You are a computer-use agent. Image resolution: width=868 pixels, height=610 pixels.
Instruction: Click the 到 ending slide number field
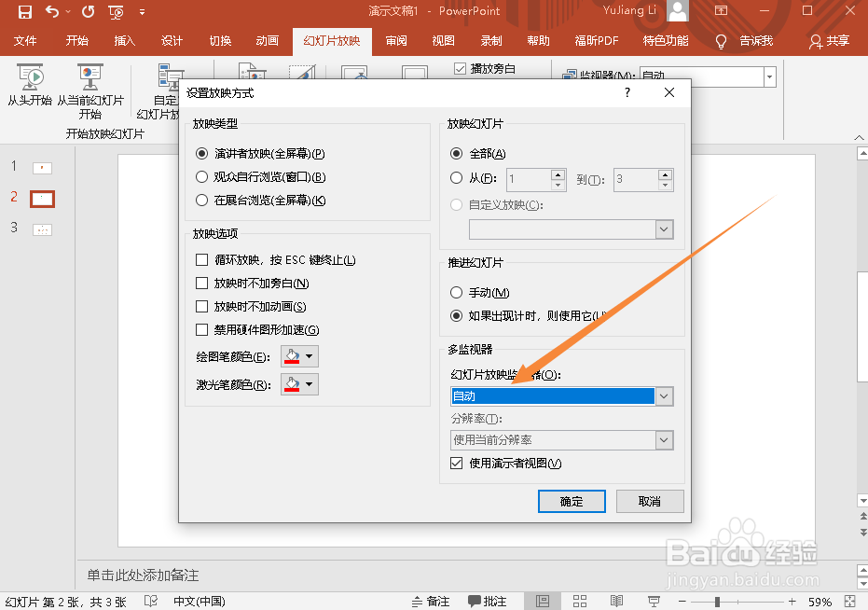636,179
